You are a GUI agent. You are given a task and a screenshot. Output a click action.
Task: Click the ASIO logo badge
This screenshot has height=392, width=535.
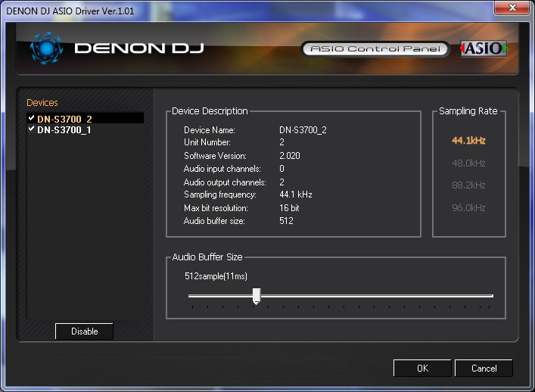point(483,49)
